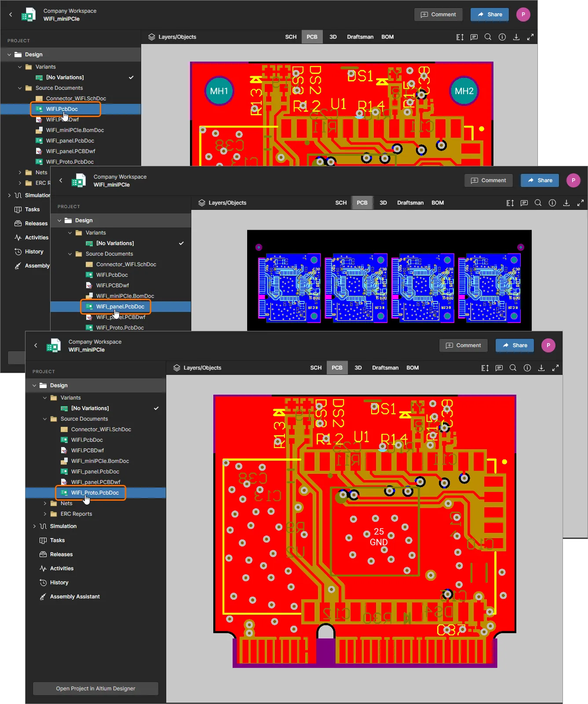This screenshot has height=704, width=588.
Task: Toggle the [No Variations] checkmark in front window
Action: [x=156, y=408]
